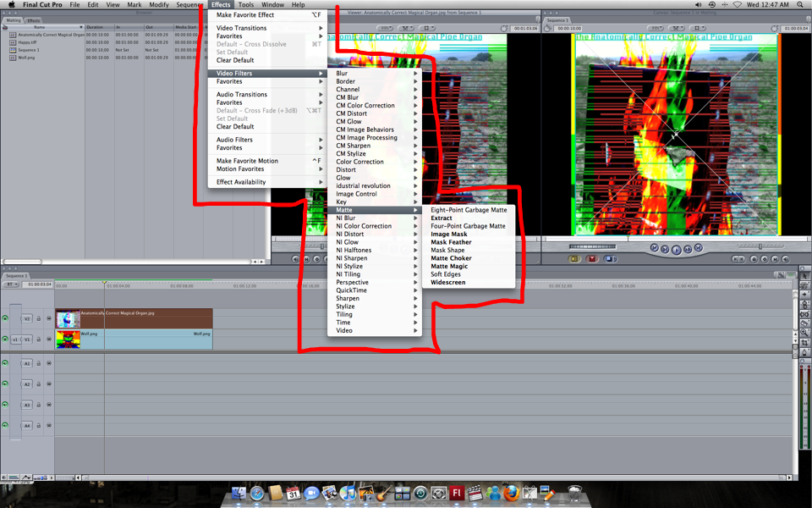Open Finder from the Dock
The image size is (812, 508).
(x=239, y=493)
